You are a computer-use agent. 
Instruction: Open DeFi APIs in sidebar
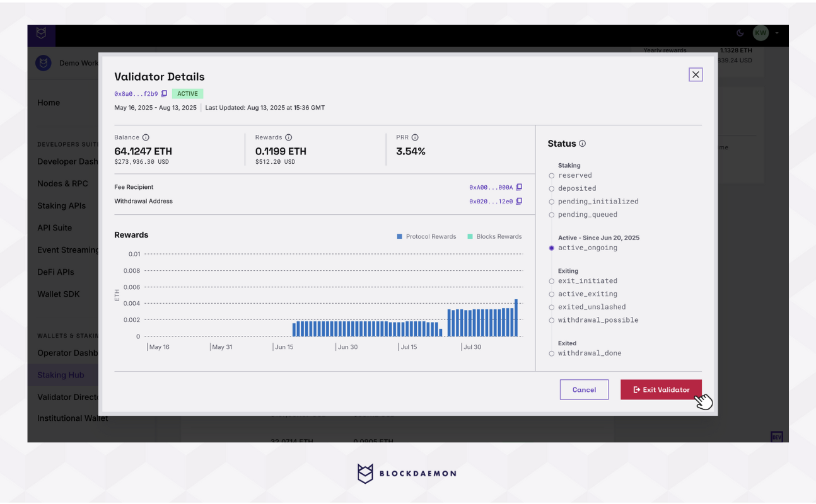[55, 272]
